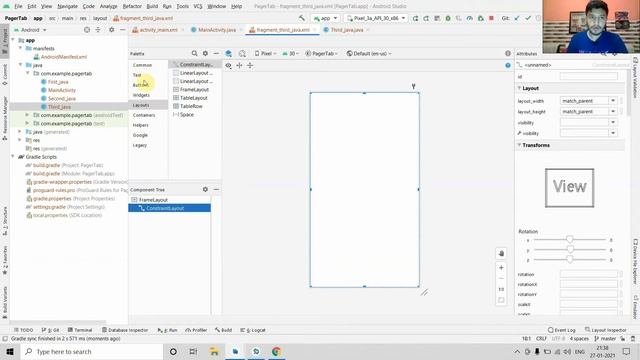Select FrameLayout in Component Tree
The width and height of the screenshot is (640, 360).
point(153,200)
